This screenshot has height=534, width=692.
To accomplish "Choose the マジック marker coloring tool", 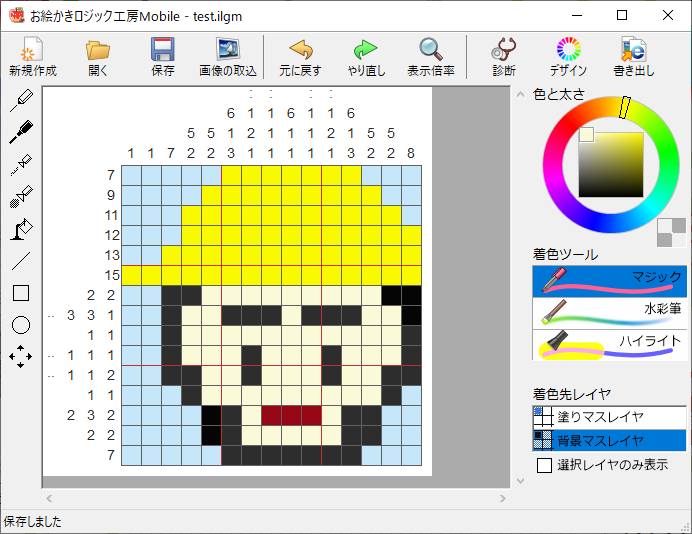I will tap(609, 281).
